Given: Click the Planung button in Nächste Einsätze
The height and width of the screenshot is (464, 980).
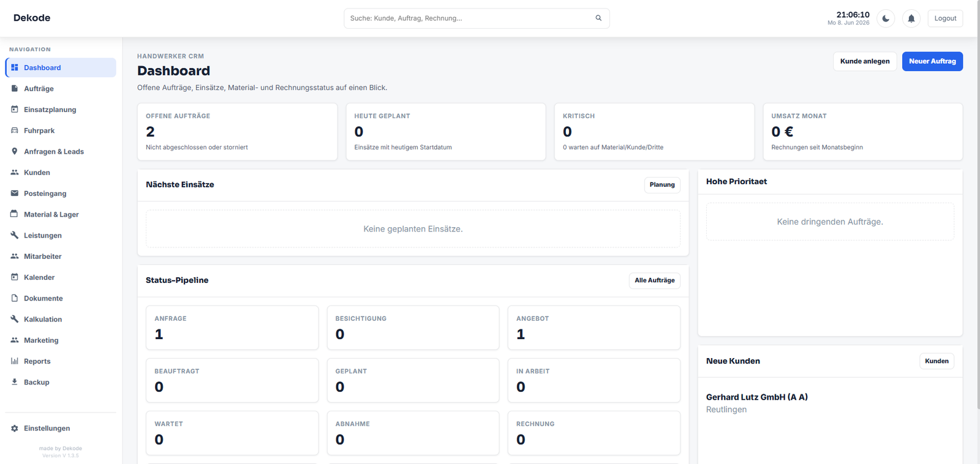Looking at the screenshot, I should coord(662,184).
